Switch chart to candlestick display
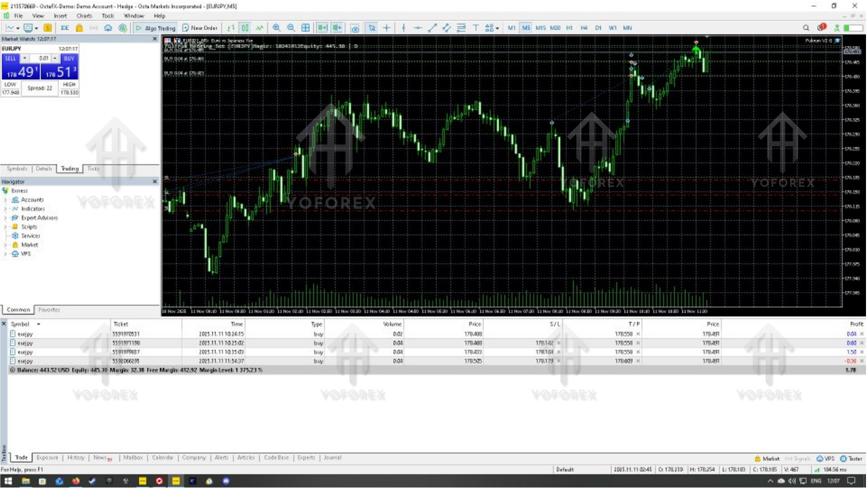 click(x=245, y=28)
